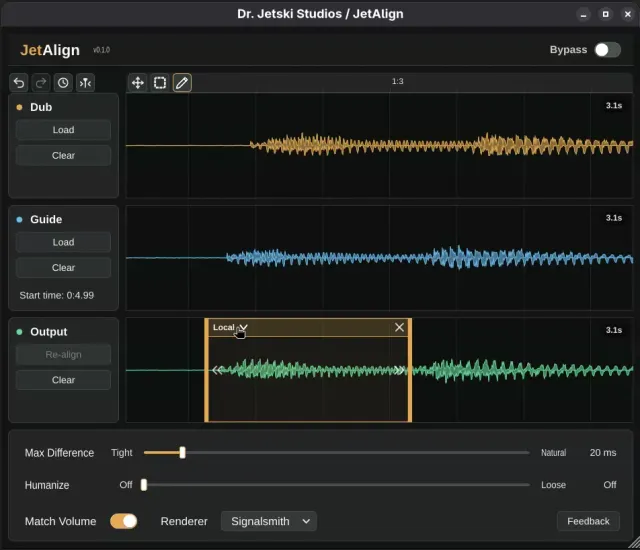640x550 pixels.
Task: Click the Dub track 3.1s duration label
Action: click(614, 106)
